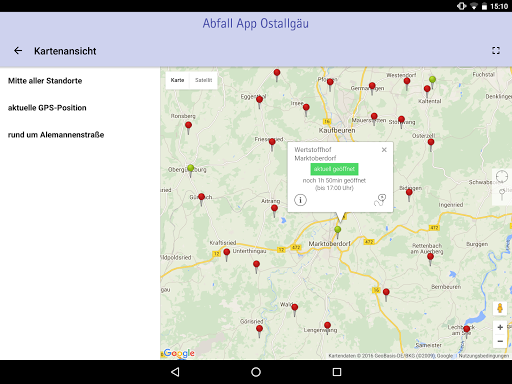Go back using the arrow beside Kartenansicht

click(x=18, y=51)
